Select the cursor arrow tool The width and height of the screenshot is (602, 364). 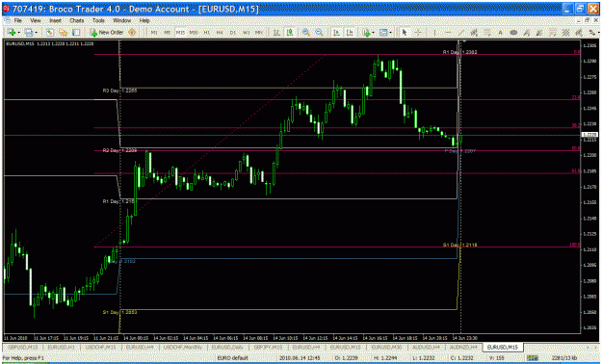[x=405, y=33]
